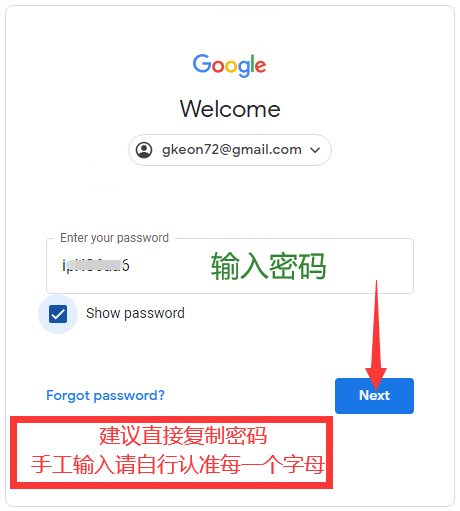Viewport: 460px width, 511px height.
Task: Click the letter i starting the password
Action: tap(63, 266)
